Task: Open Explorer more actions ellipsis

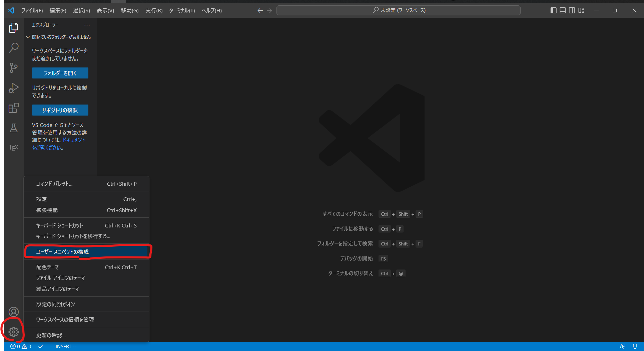Action: 87,25
